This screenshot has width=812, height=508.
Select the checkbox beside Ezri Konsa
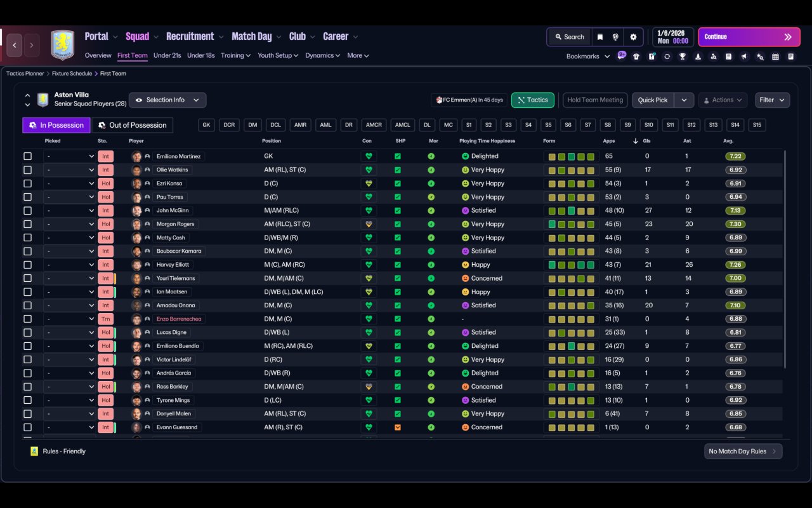pyautogui.click(x=27, y=184)
